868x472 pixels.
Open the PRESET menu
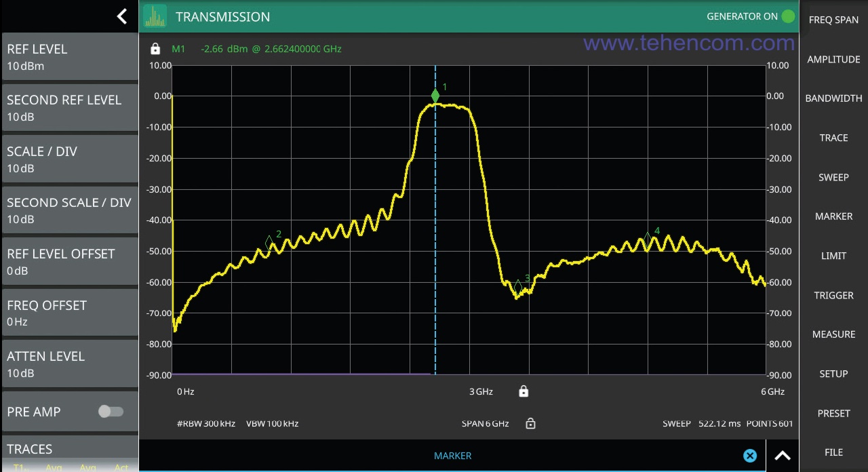[833, 413]
